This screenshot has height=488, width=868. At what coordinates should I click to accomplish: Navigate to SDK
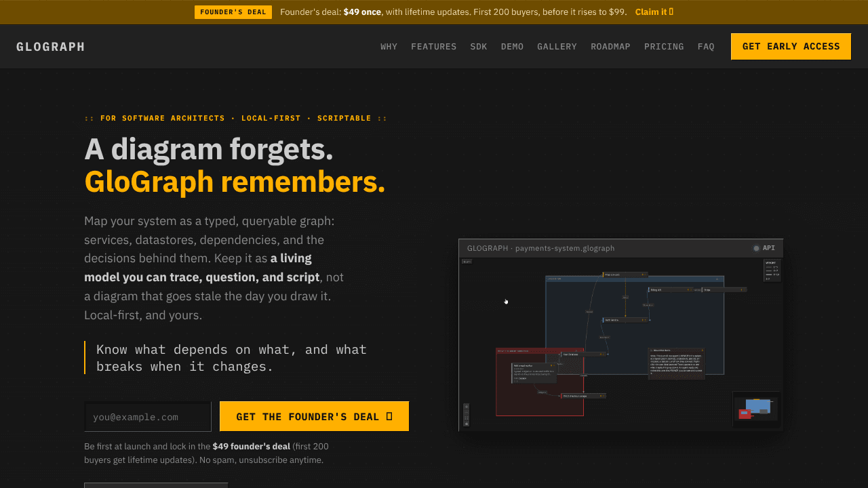tap(479, 47)
